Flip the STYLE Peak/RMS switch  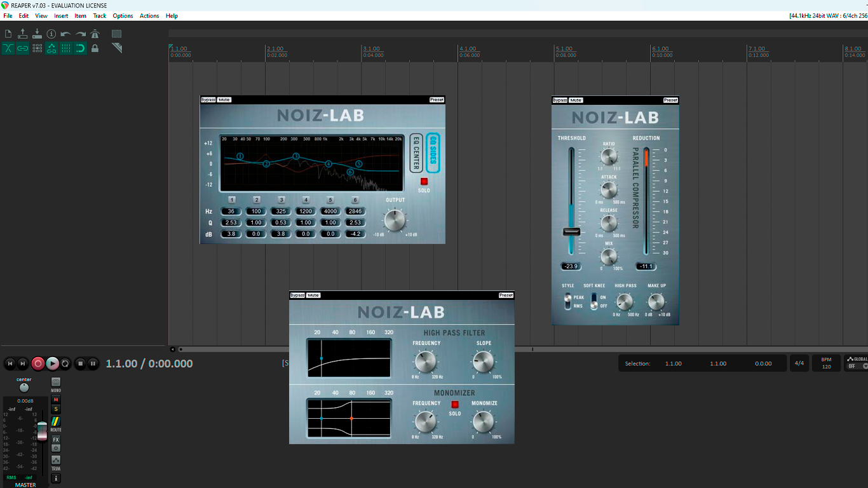click(x=567, y=301)
